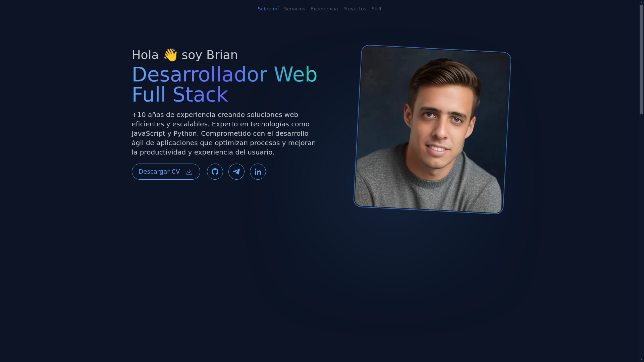
Task: Click the '+10 años de experiencia' paragraph
Action: click(x=224, y=133)
